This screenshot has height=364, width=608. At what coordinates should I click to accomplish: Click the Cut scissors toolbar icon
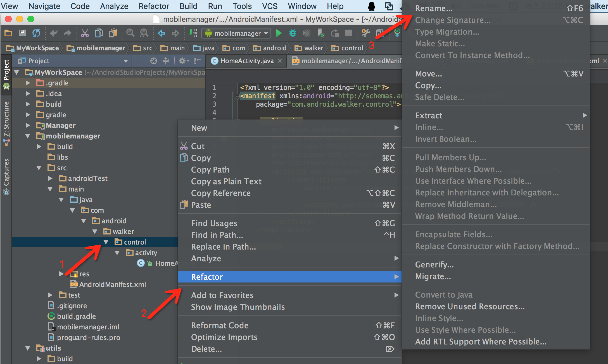(85, 33)
